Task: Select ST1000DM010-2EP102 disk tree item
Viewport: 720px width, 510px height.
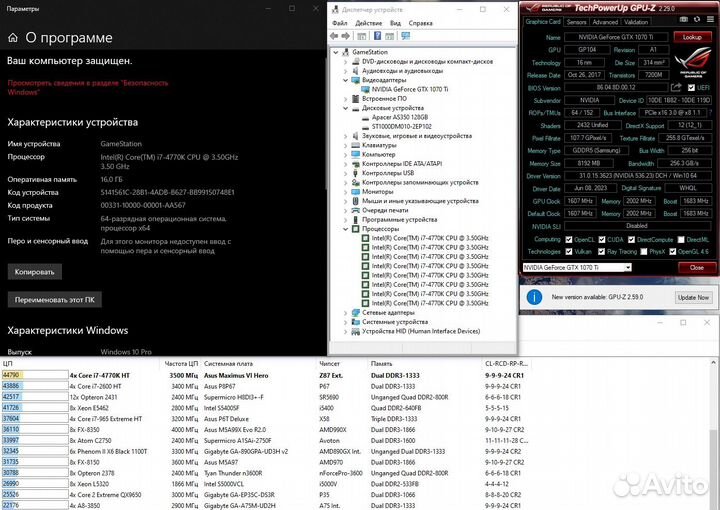Action: 401,127
